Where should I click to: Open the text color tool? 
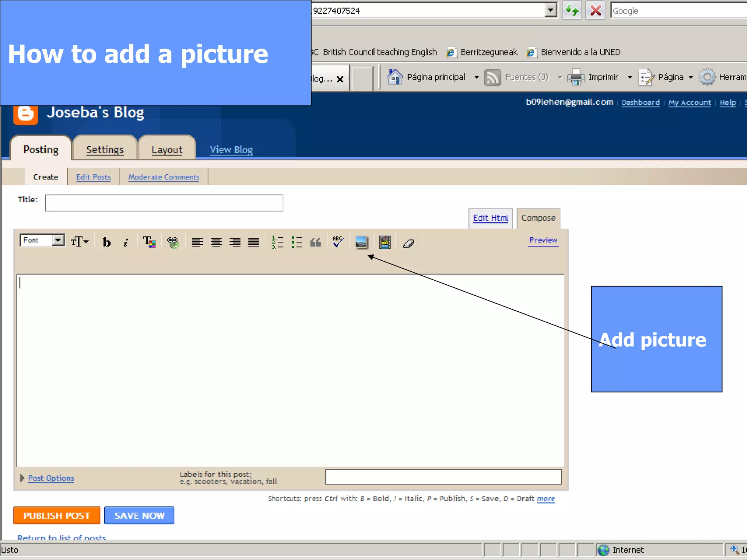[149, 242]
